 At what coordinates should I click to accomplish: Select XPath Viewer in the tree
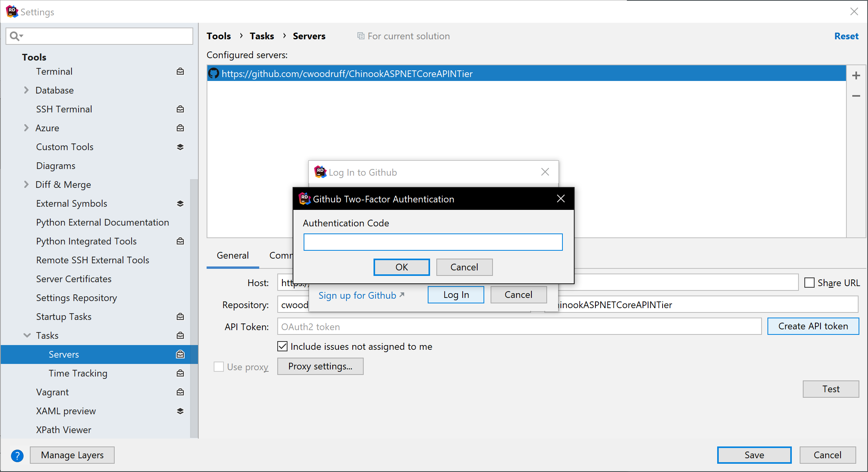tap(64, 430)
